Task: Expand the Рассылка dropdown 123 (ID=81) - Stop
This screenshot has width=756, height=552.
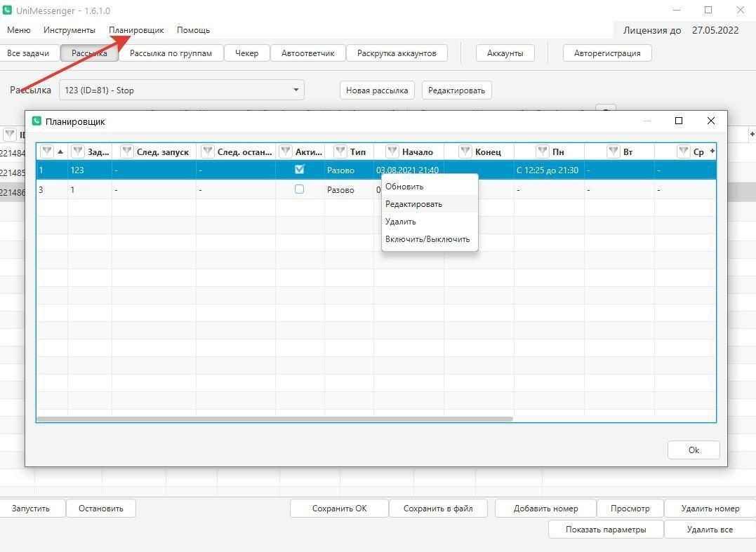Action: (x=182, y=90)
